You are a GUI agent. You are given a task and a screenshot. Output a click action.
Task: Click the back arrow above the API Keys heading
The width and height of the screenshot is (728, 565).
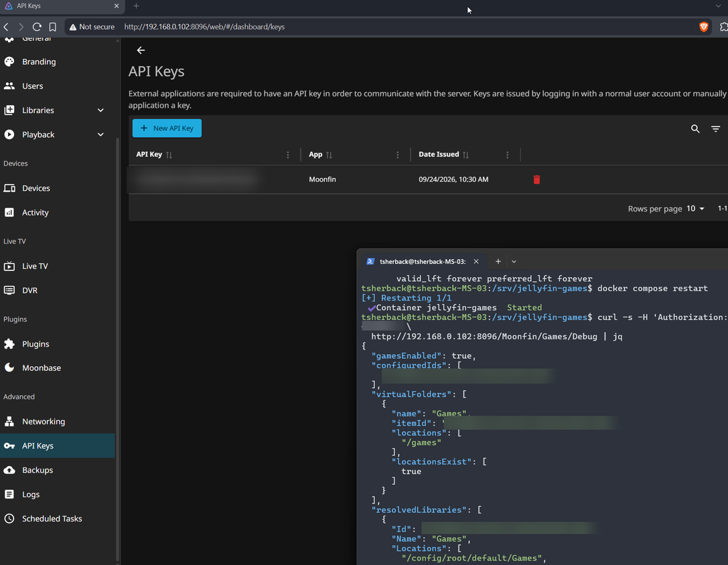point(141,50)
